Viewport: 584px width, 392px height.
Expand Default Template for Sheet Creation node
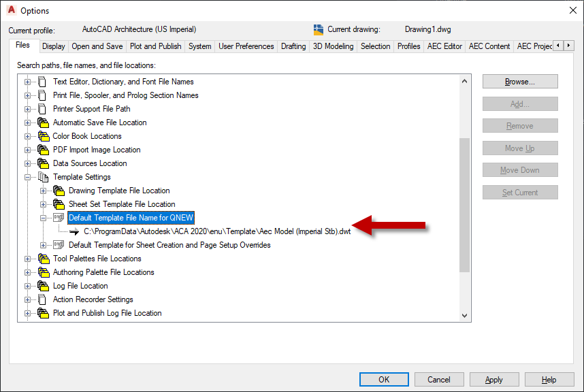[x=43, y=245]
